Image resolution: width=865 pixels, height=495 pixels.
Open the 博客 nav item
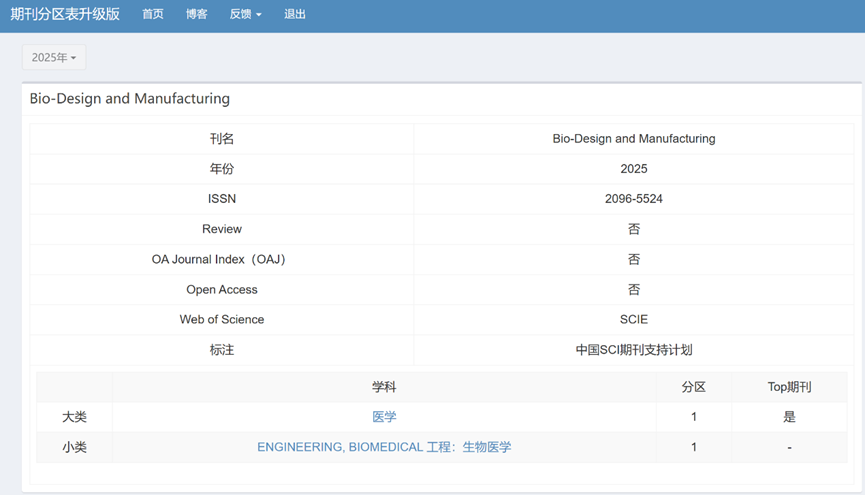point(196,14)
